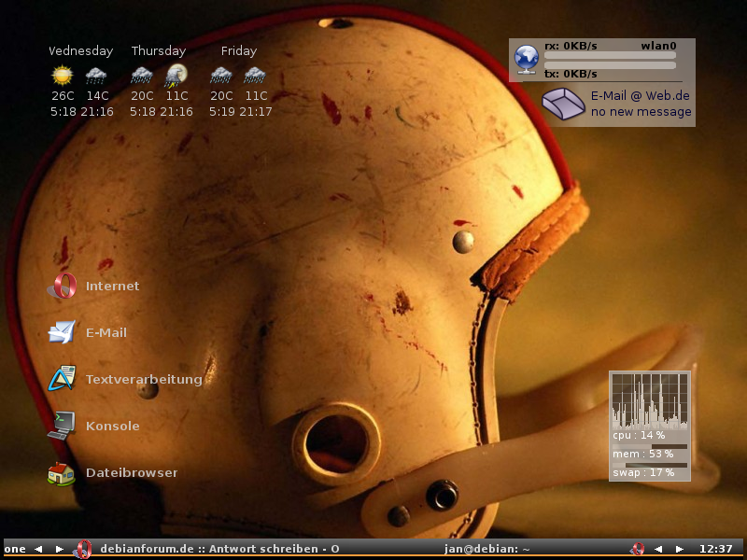Screen dimensions: 747x560
Task: Click the Web.de mail inbox tray icon
Action: 563,103
